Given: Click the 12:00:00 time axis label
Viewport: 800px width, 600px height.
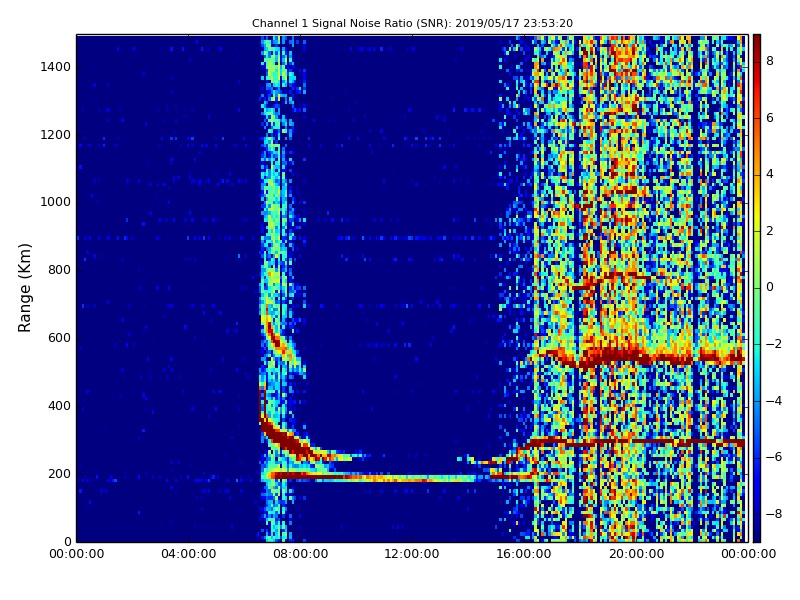Looking at the screenshot, I should pos(412,554).
